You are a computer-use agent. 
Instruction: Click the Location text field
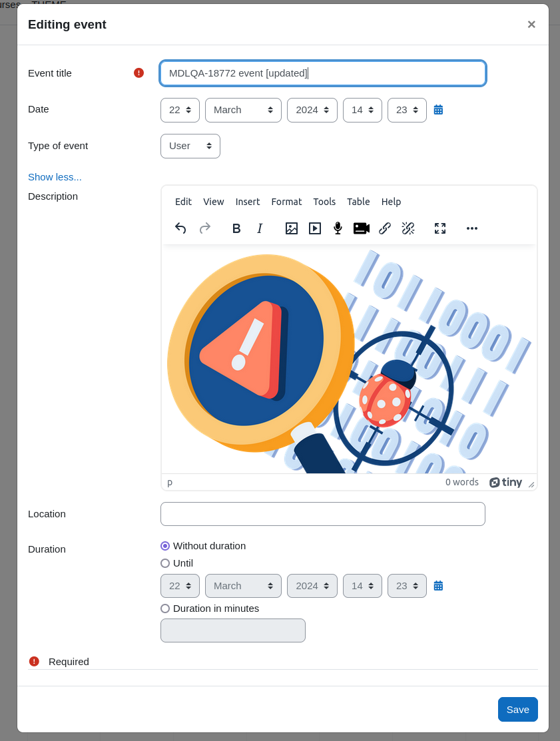[x=323, y=514]
